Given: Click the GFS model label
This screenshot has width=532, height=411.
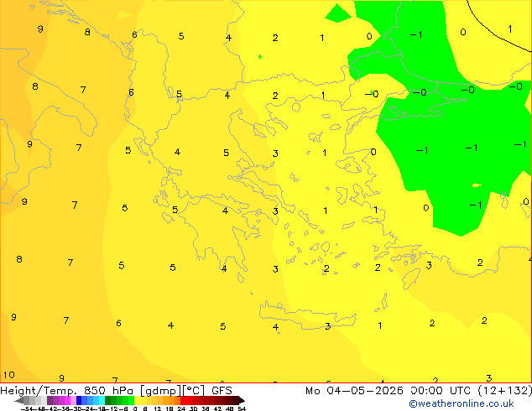Looking at the screenshot, I should (x=222, y=391).
